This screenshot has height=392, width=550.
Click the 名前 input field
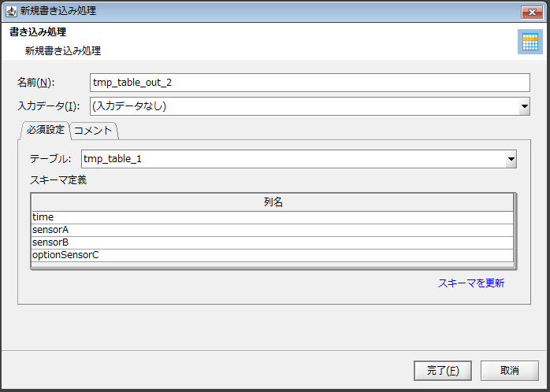310,83
